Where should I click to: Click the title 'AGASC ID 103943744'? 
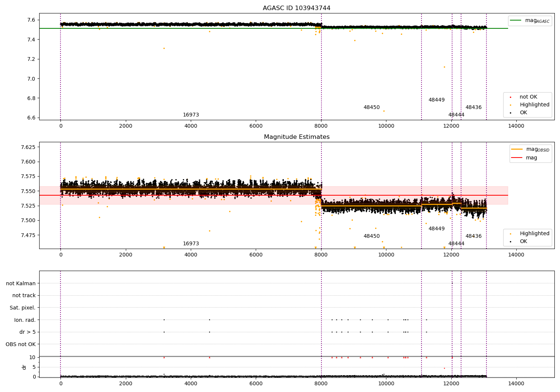(x=296, y=8)
